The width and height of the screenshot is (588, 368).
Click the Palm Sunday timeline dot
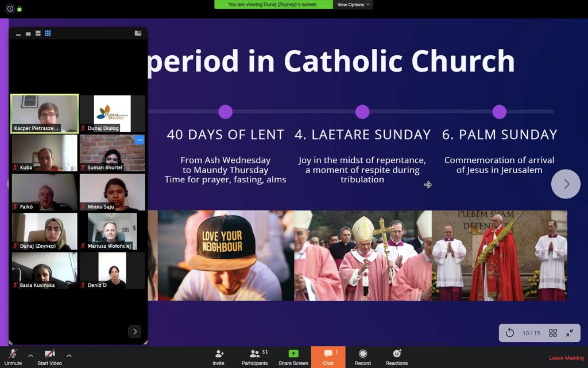(499, 112)
